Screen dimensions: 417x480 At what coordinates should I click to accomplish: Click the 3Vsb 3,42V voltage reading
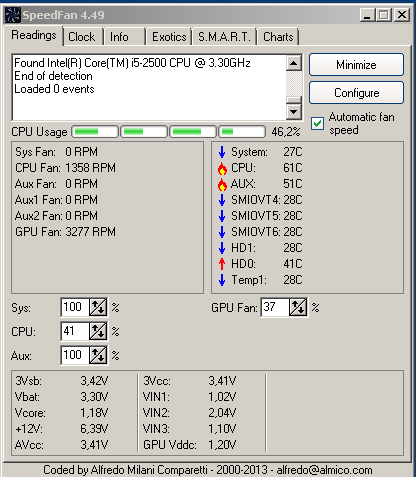(61, 381)
